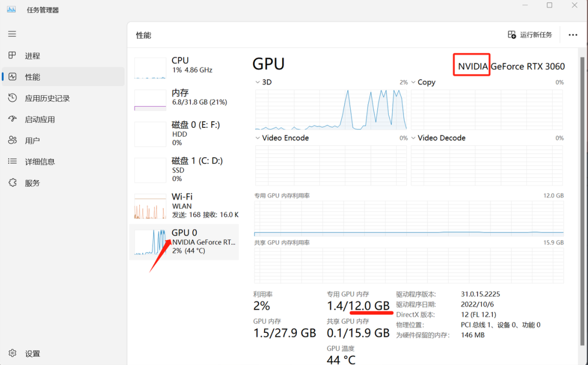Click the 运行新任务 button label
The height and width of the screenshot is (365, 588).
(x=536, y=35)
